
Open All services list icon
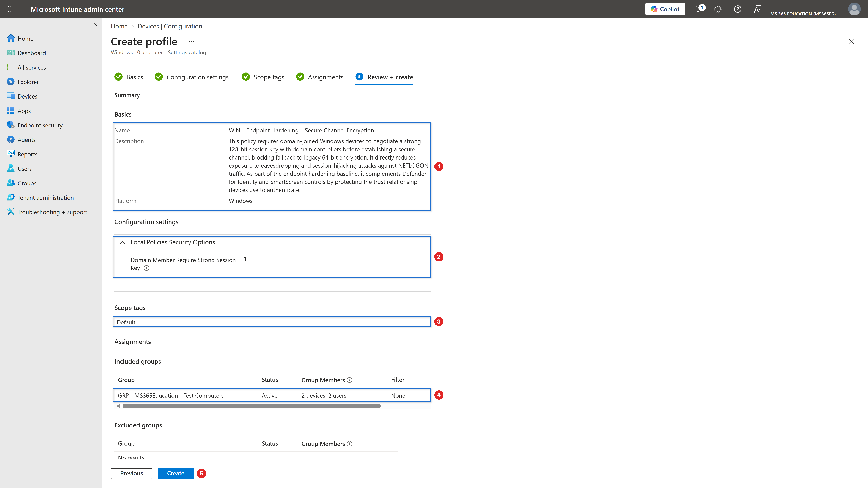tap(11, 67)
